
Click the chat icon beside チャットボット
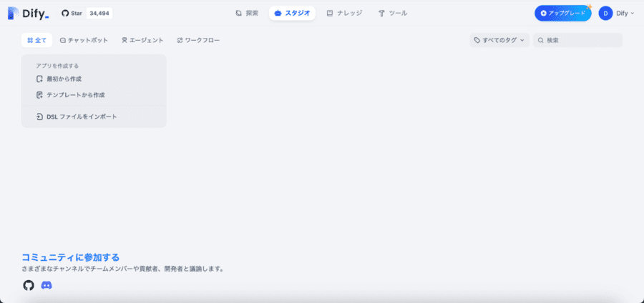(63, 40)
